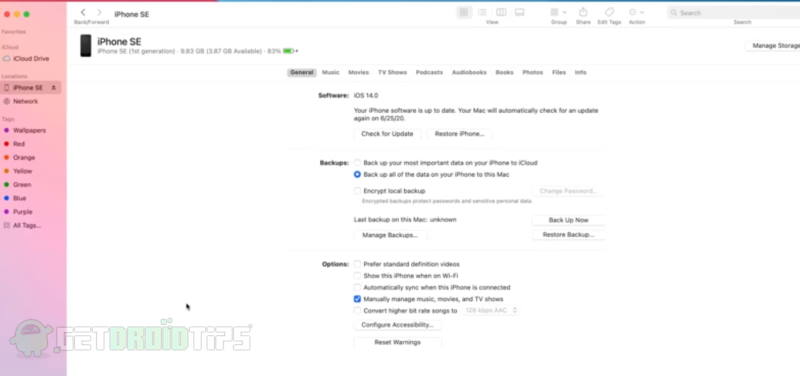
Task: Click the Edit Tags icon
Action: 609,12
